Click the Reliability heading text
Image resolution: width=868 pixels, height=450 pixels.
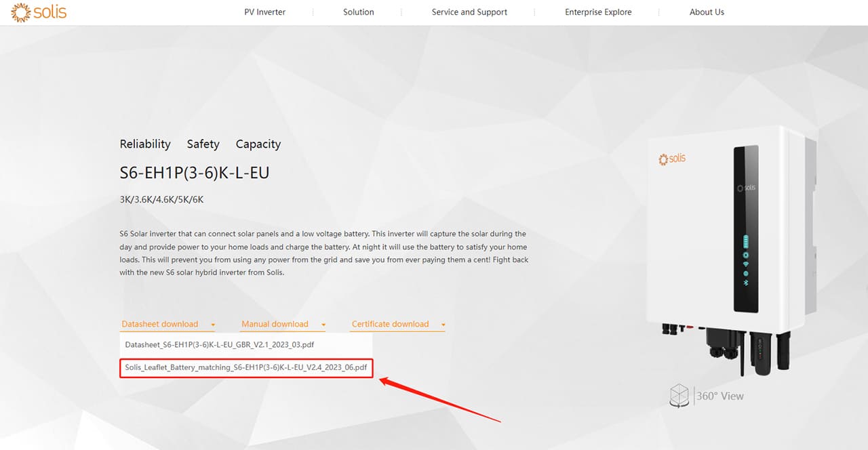coord(145,144)
